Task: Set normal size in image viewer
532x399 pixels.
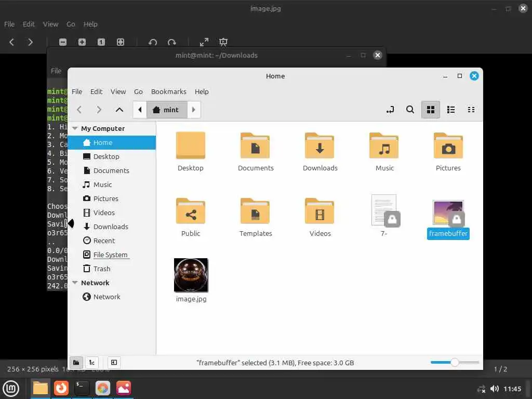Action: pos(101,42)
